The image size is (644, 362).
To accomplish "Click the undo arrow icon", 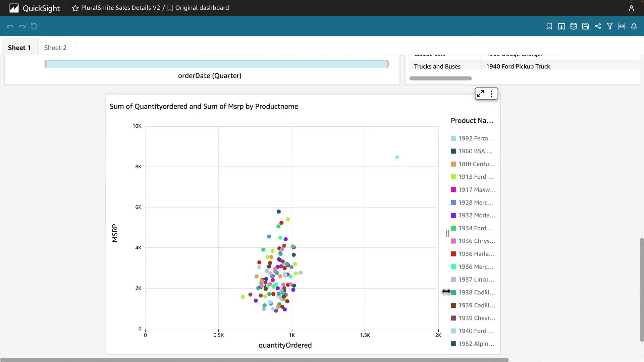I will pos(10,26).
